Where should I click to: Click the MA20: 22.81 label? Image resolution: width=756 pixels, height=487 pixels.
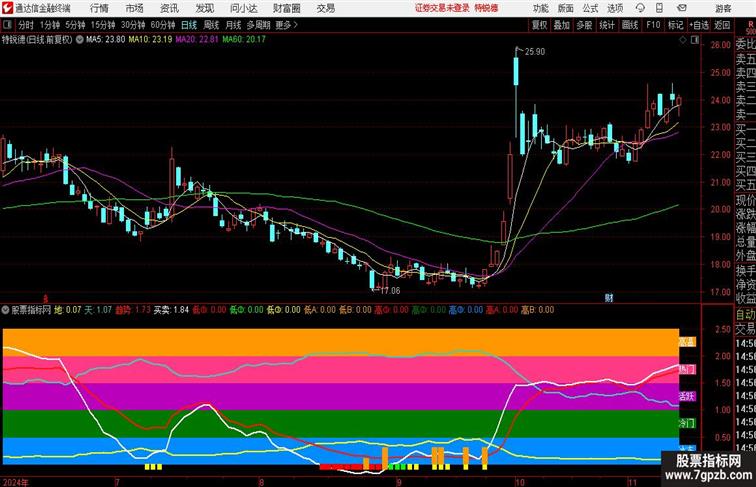coord(197,40)
